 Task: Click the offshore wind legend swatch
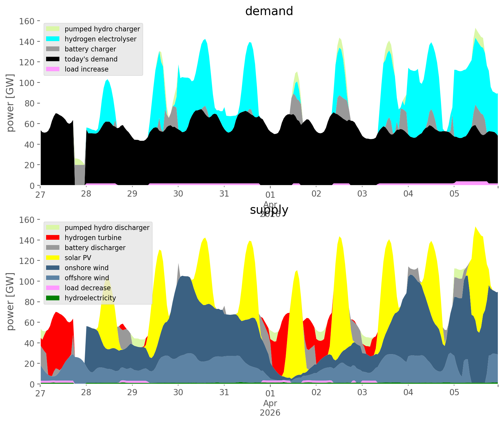(x=53, y=278)
